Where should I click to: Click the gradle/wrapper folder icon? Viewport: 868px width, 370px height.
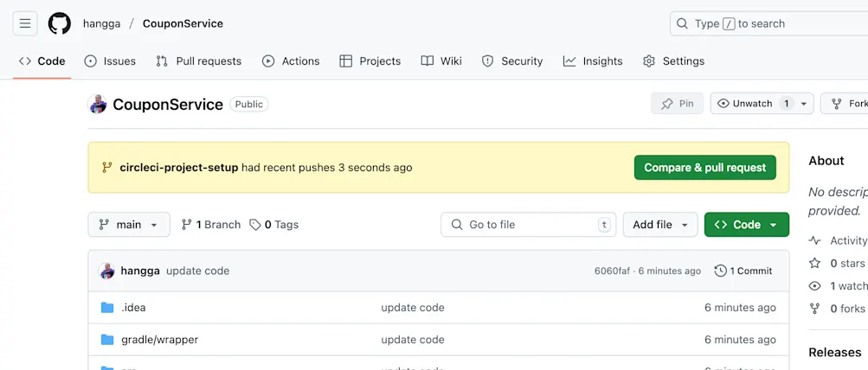[107, 340]
